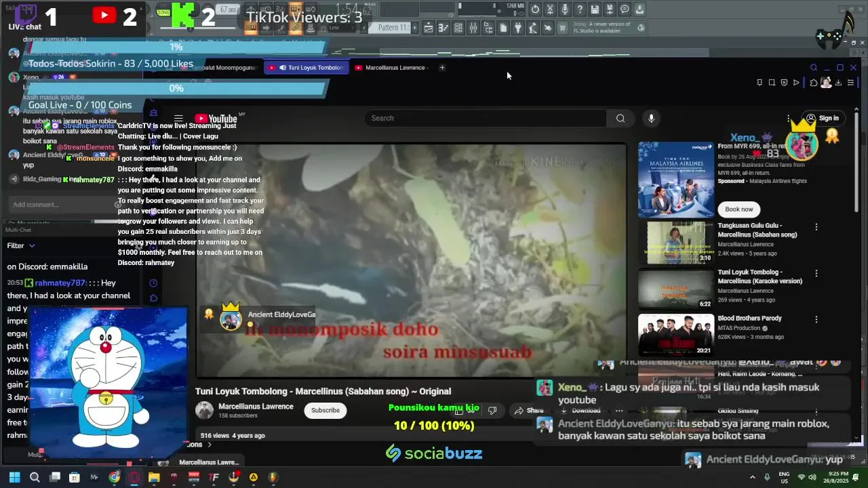Click the YouTube logo home link
The image size is (868, 488).
(x=216, y=119)
